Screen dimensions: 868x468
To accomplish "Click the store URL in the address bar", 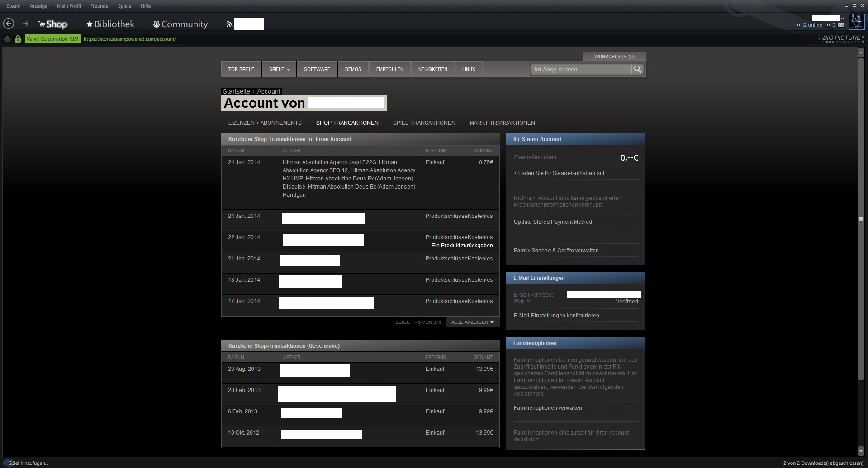I will [130, 39].
